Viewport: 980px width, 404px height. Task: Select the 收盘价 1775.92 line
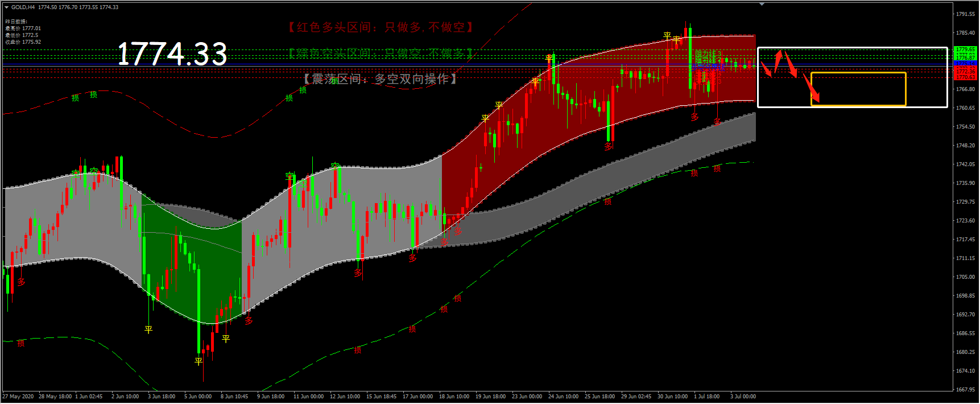tap(23, 42)
